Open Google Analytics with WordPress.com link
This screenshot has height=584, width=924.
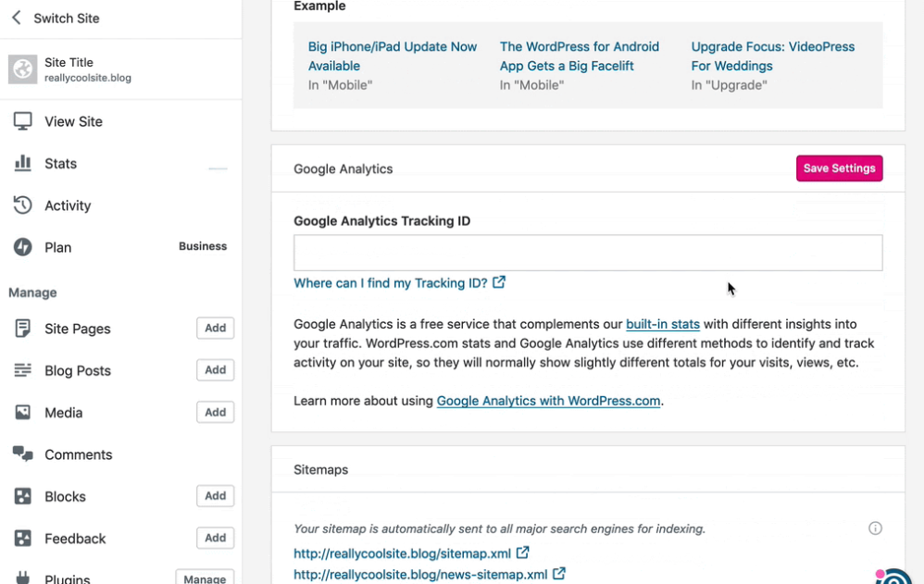(x=548, y=400)
